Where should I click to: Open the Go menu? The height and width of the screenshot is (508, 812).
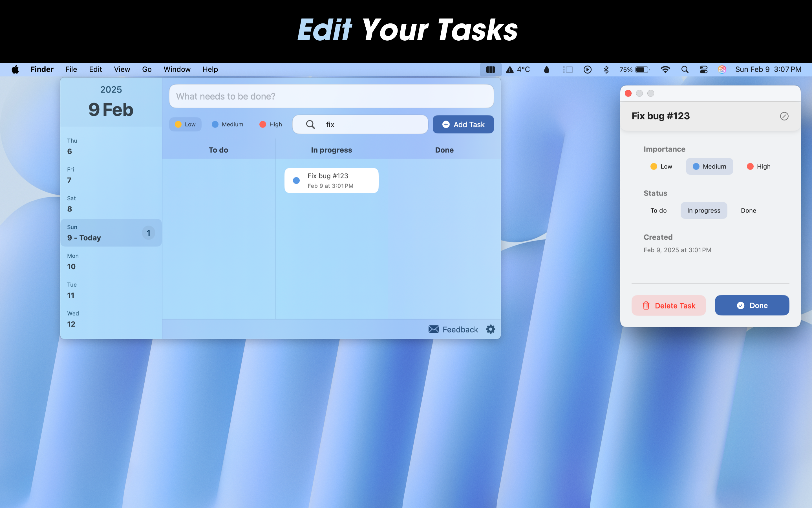pos(147,69)
